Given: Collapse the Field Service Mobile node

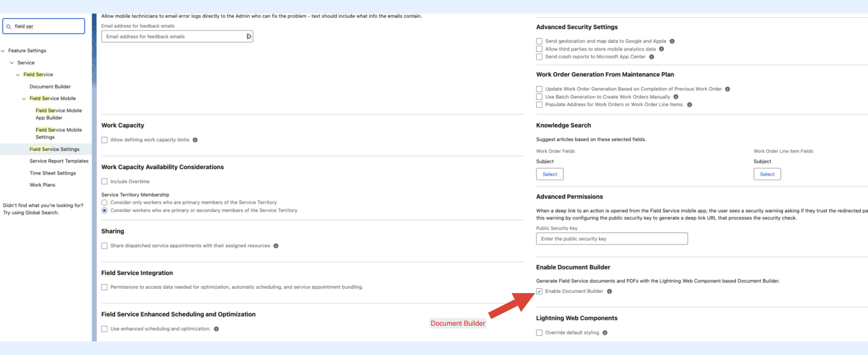Looking at the screenshot, I should tap(24, 99).
